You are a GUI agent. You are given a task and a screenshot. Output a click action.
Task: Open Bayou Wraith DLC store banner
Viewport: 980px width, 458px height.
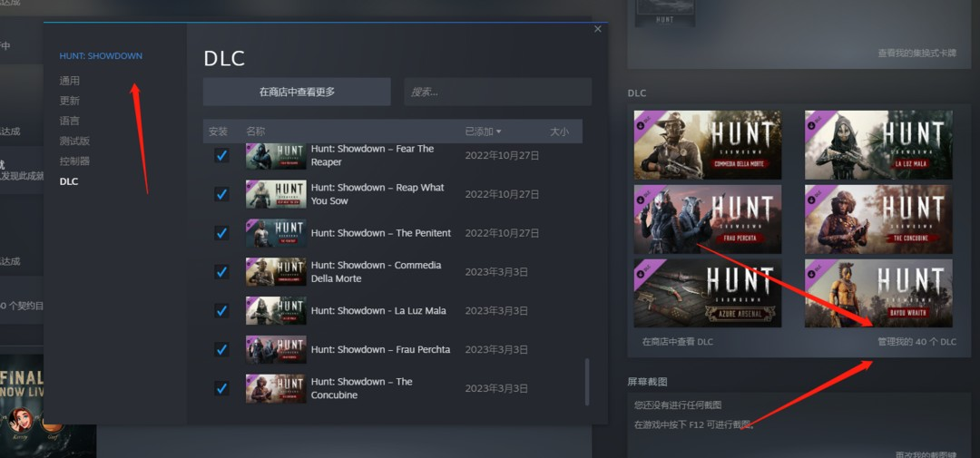pos(878,293)
